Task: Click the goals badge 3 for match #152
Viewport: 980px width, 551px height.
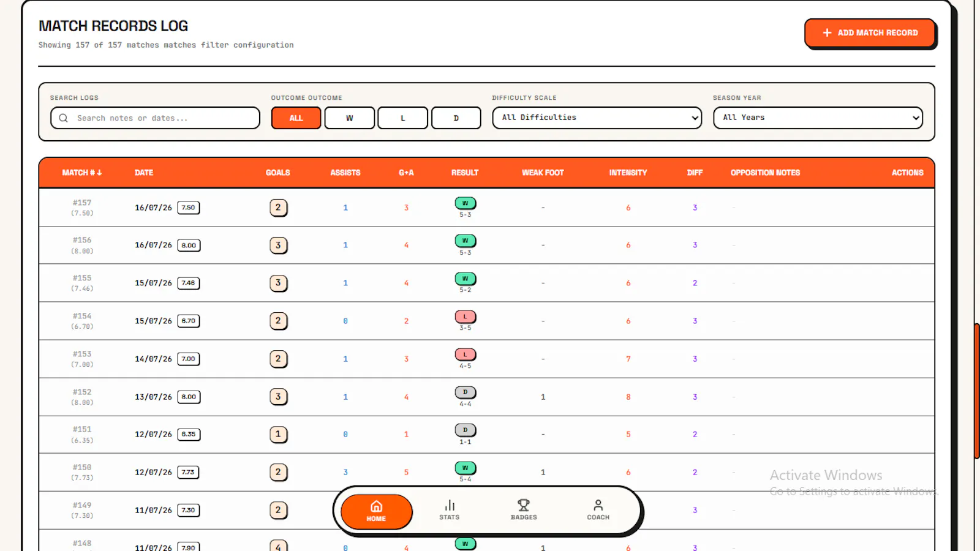Action: (x=278, y=397)
